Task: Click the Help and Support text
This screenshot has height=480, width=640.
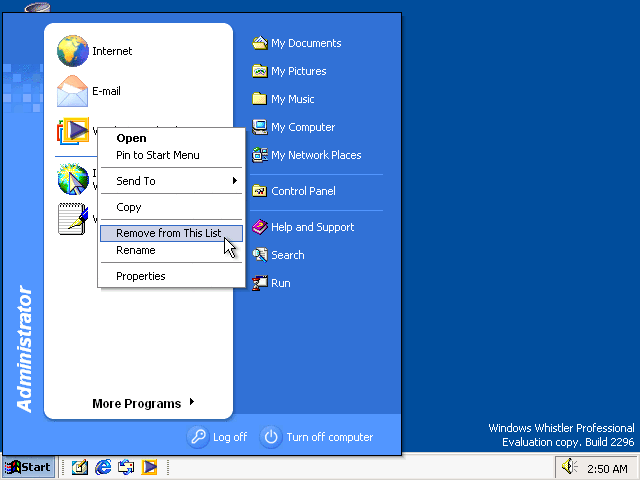Action: point(313,227)
